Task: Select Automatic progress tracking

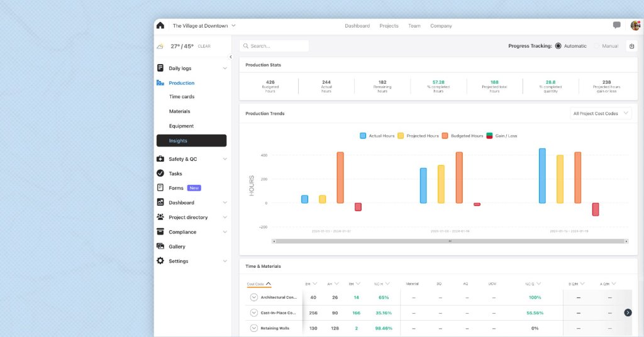Action: click(558, 46)
